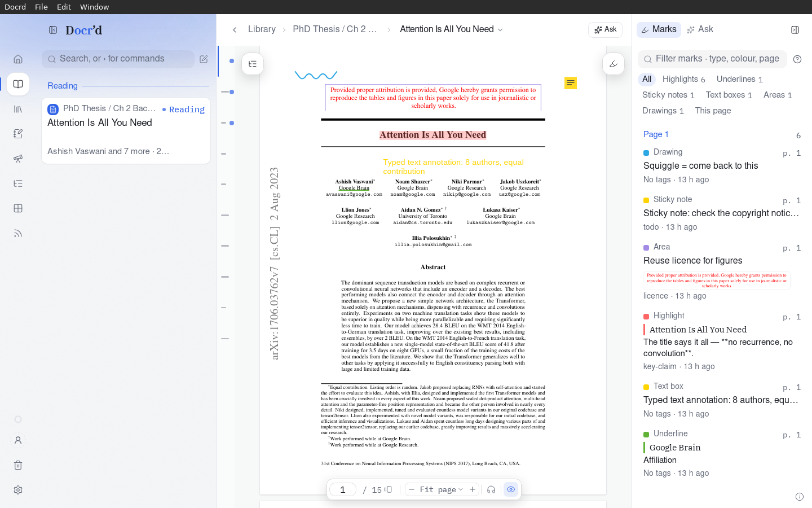Click the yellow sticky note icon on the page
Screen dimensions: 812x508
[571, 83]
